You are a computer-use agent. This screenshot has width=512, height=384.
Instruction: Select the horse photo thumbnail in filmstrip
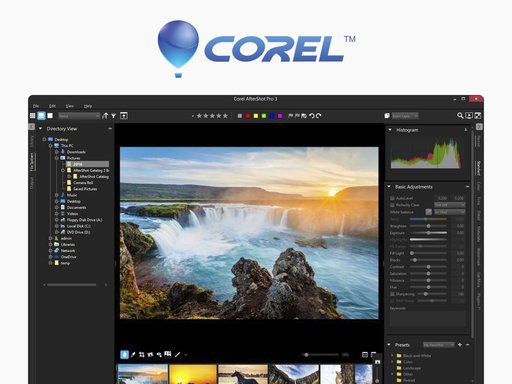(x=243, y=374)
